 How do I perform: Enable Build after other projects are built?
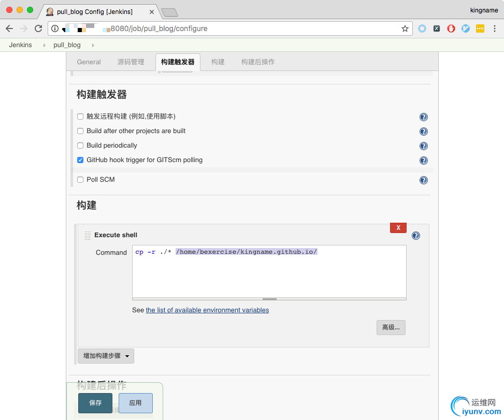click(x=80, y=131)
